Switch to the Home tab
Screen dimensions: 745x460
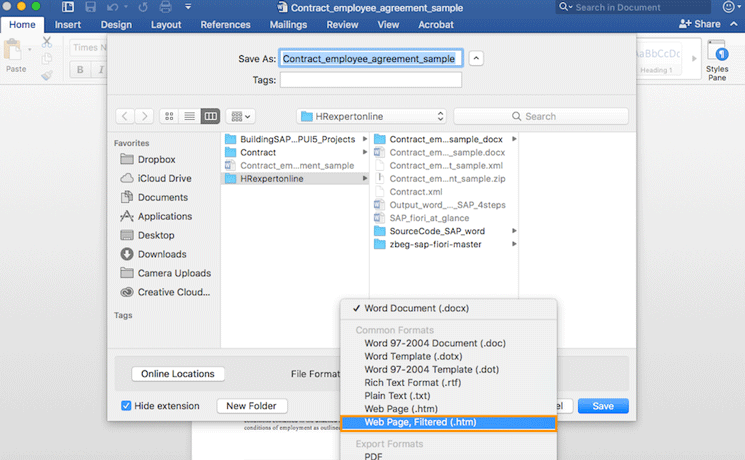(x=22, y=25)
